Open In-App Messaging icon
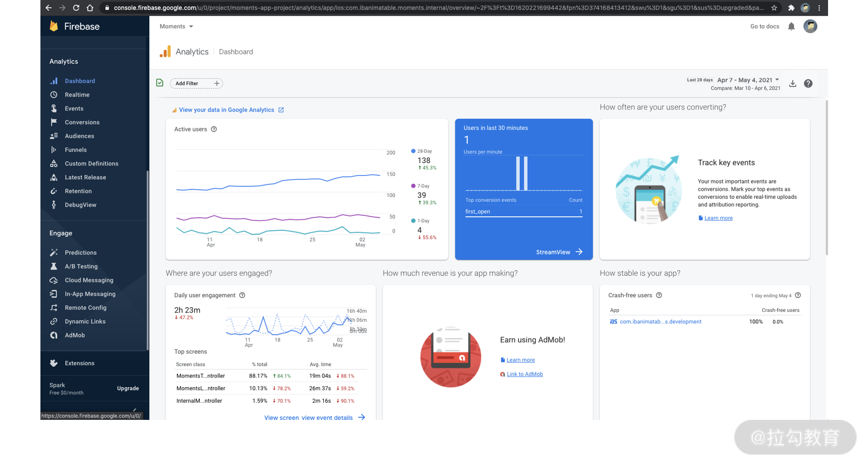Image resolution: width=868 pixels, height=466 pixels. pos(54,294)
